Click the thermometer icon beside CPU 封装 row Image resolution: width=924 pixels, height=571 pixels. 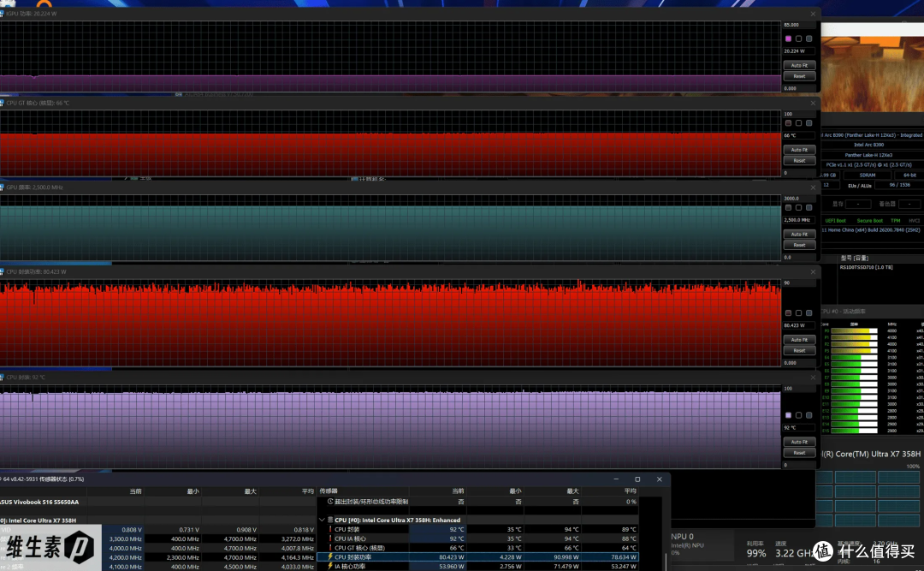tap(330, 530)
